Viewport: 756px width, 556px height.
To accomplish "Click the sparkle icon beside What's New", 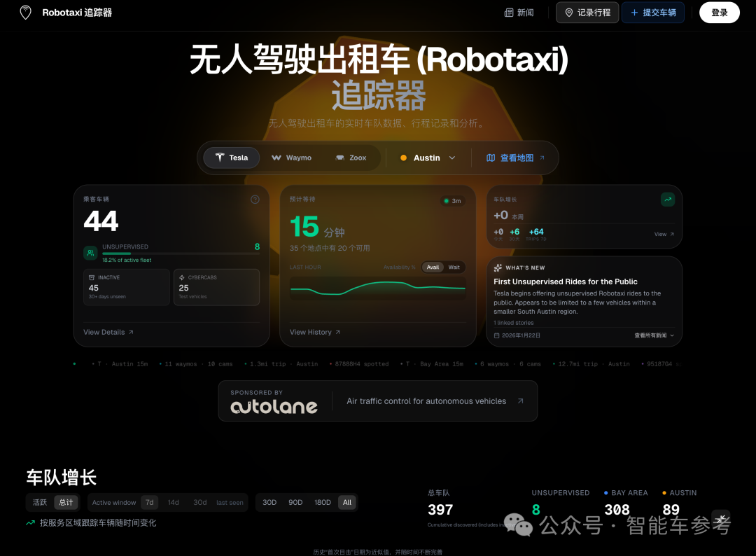I will tap(498, 268).
